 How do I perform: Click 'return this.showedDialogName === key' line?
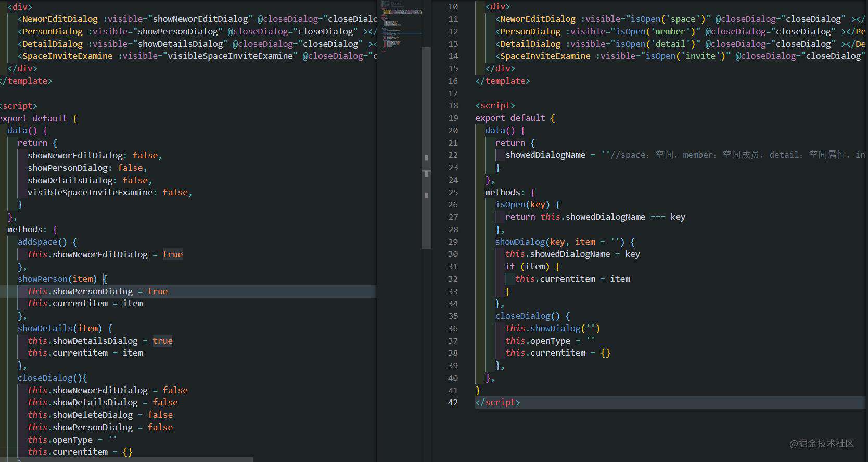595,217
